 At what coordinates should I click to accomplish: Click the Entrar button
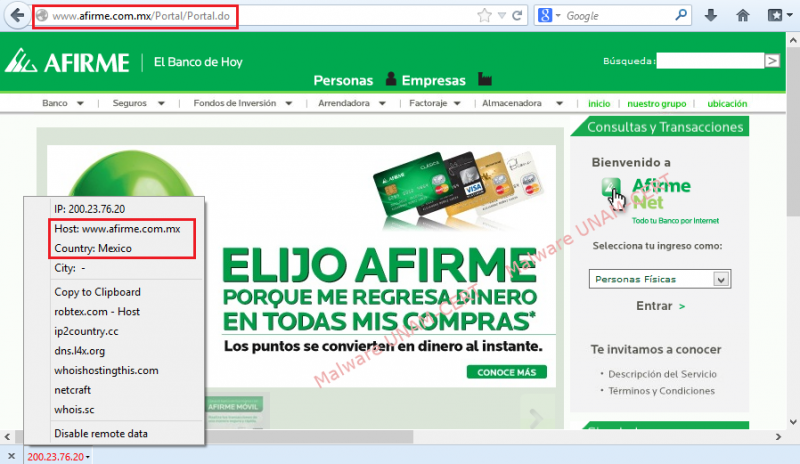click(660, 306)
